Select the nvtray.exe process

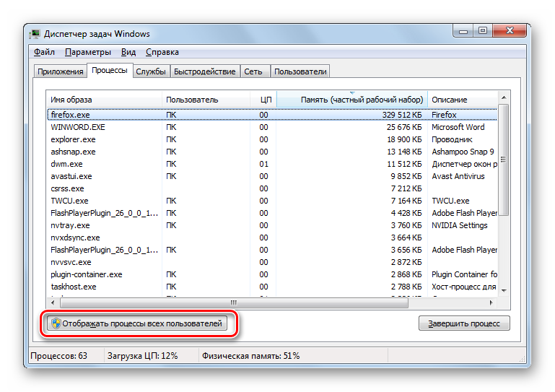click(x=272, y=225)
